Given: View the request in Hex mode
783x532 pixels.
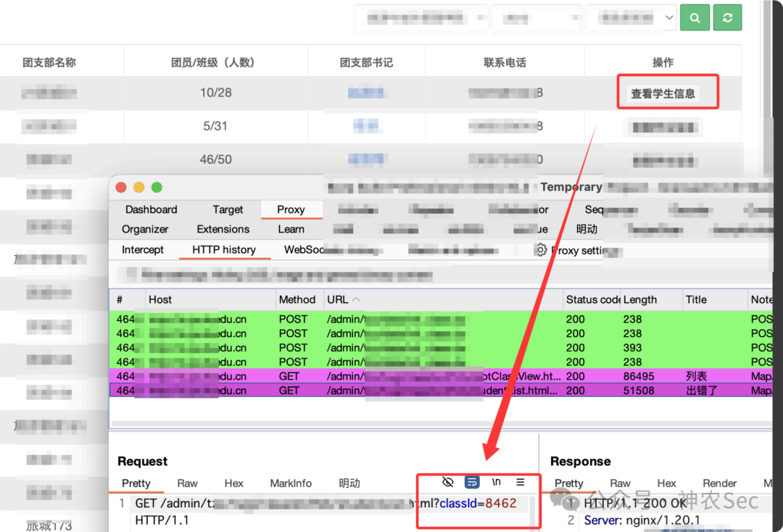Looking at the screenshot, I should [x=233, y=483].
